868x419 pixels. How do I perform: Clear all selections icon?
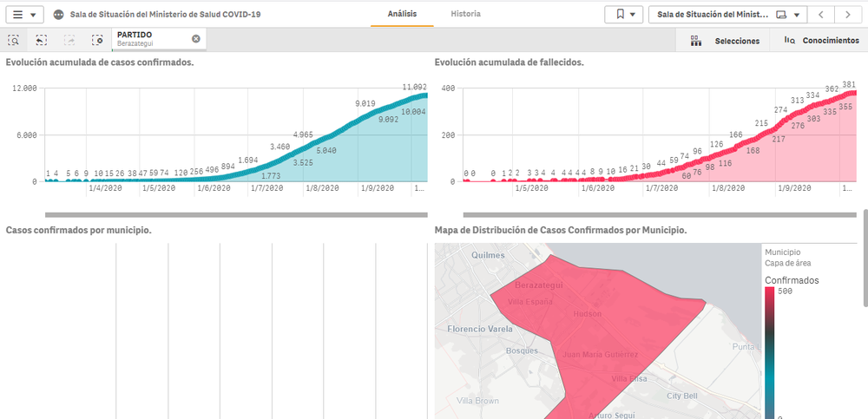coord(97,40)
